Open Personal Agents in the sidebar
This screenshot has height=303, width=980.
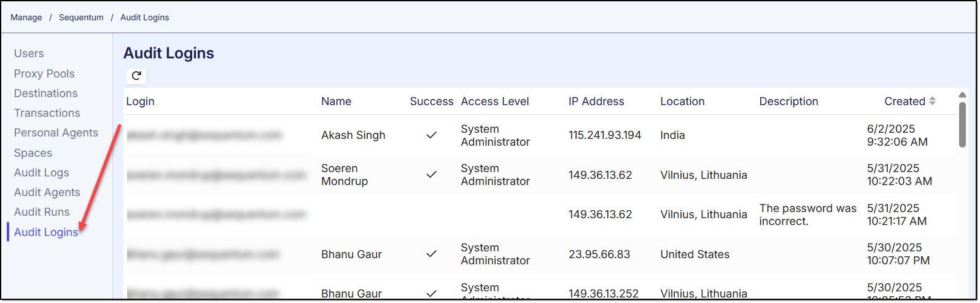(56, 133)
